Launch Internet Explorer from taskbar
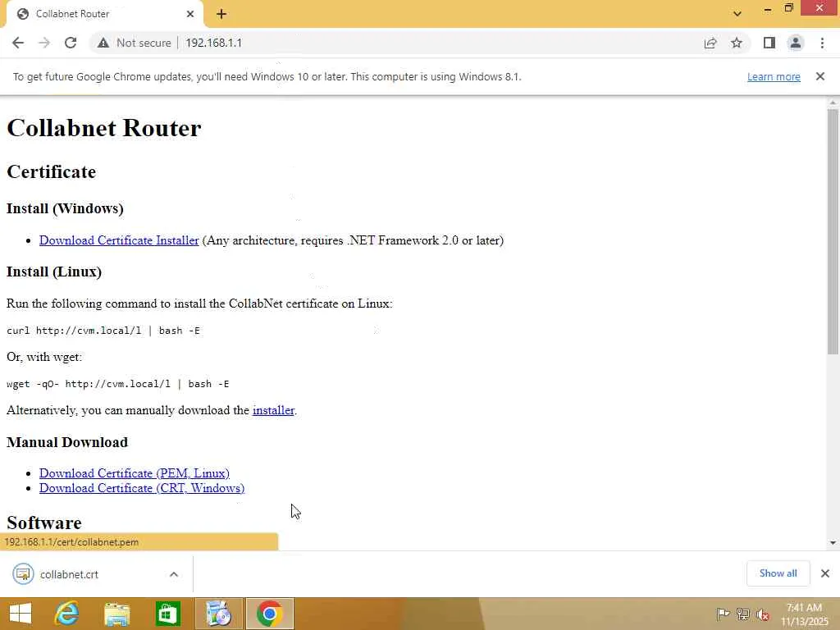This screenshot has width=840, height=630. 67,614
